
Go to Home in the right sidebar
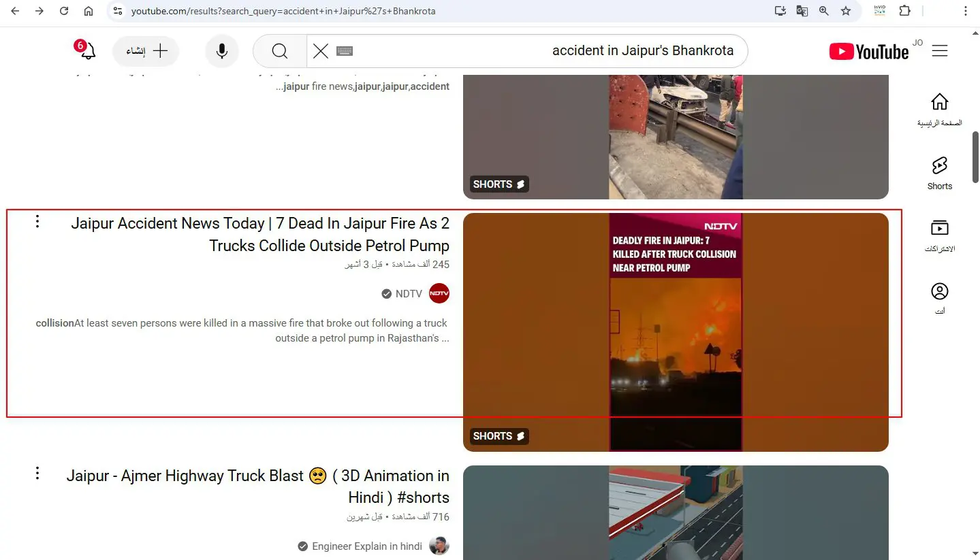940,110
